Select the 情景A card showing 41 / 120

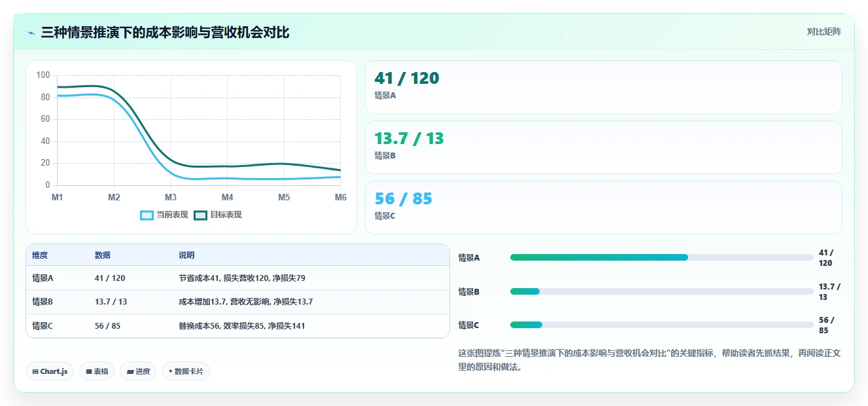coord(603,87)
